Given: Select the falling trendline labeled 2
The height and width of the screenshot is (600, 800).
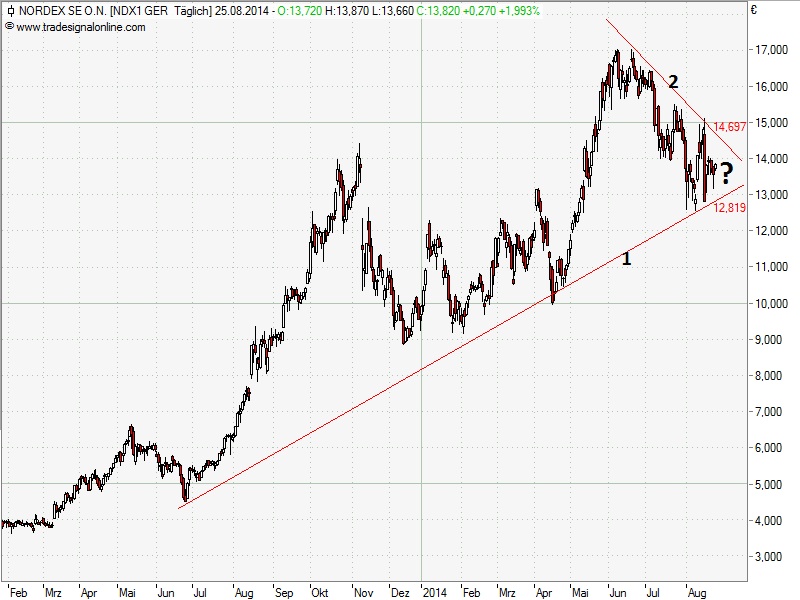Looking at the screenshot, I should (673, 90).
